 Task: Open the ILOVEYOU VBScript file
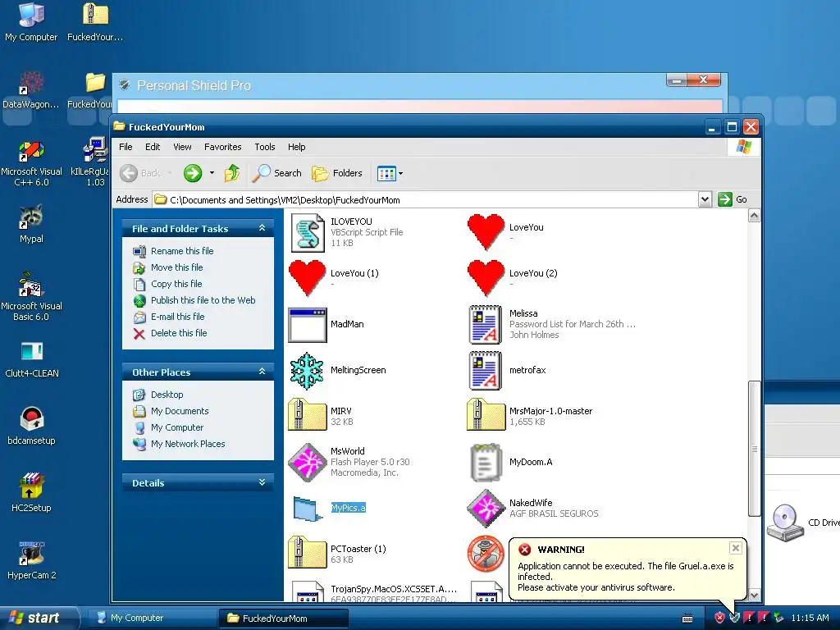tap(308, 232)
